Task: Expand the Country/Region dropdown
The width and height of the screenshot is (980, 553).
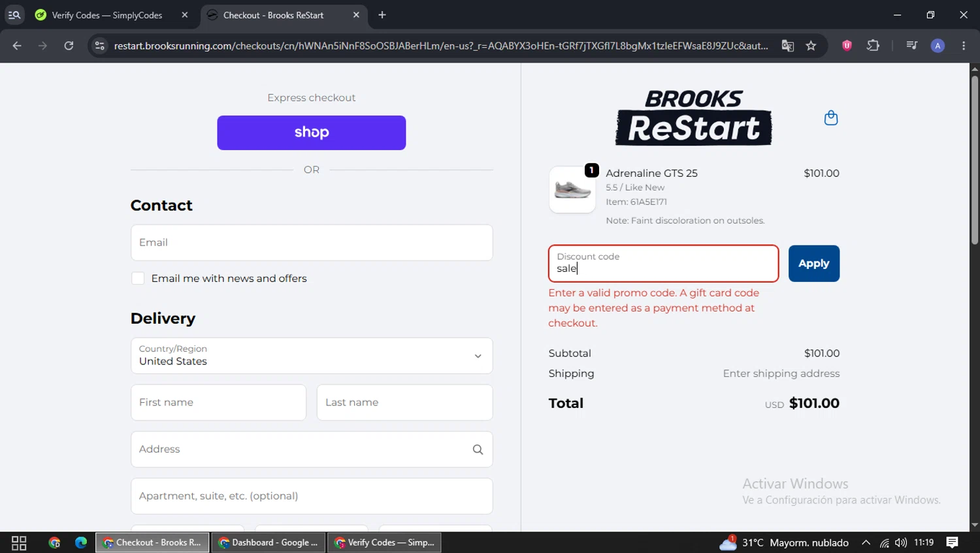Action: (x=312, y=356)
